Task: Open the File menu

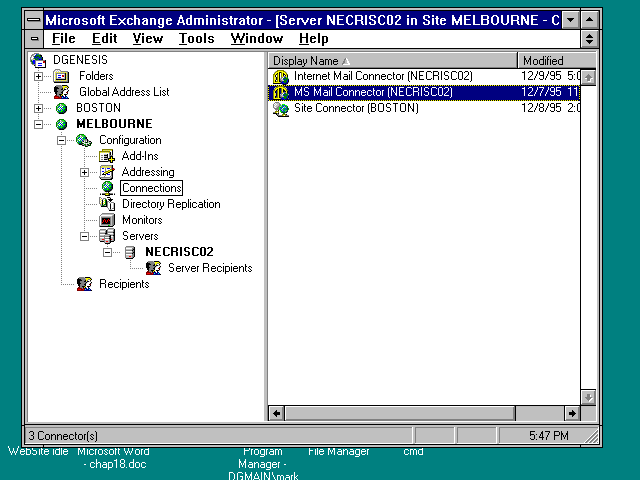Action: click(64, 38)
